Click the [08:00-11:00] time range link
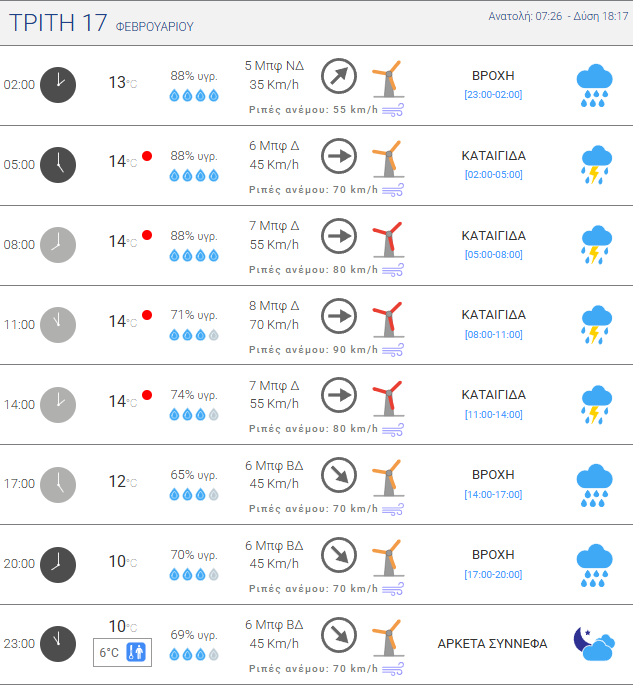 (x=493, y=334)
